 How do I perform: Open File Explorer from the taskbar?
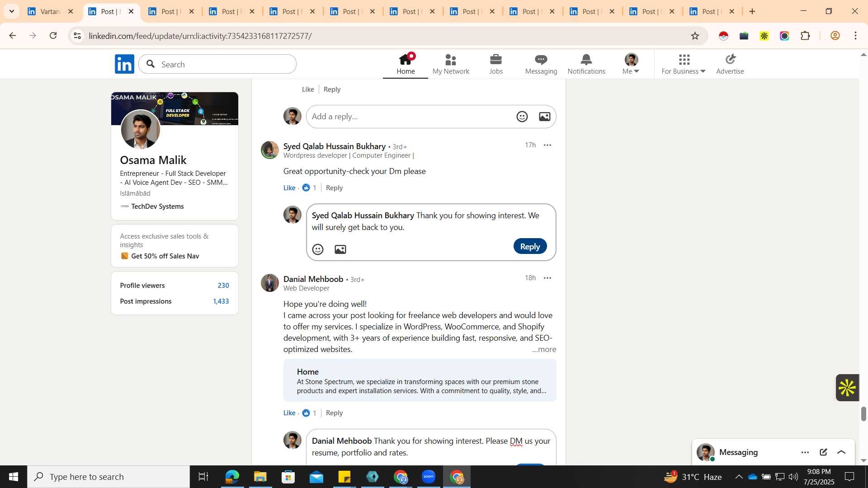[260, 477]
